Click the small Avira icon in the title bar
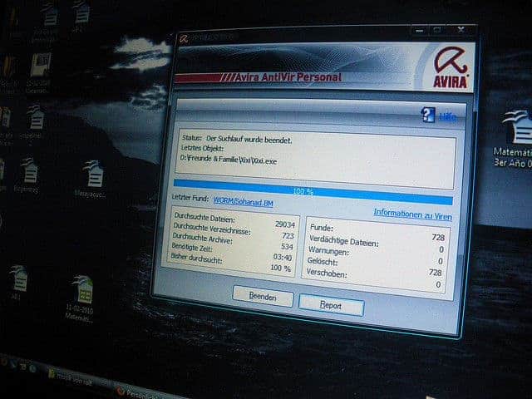The width and height of the screenshot is (532, 399). tap(184, 38)
